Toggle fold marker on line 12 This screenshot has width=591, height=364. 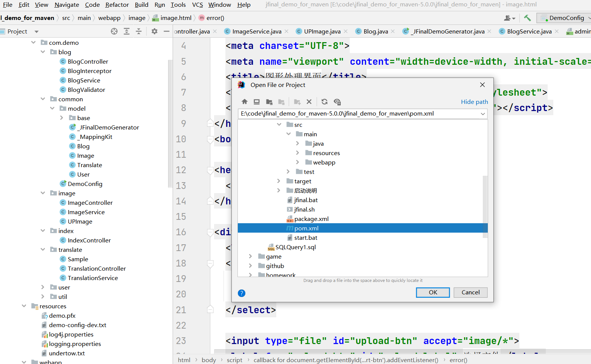[210, 170]
